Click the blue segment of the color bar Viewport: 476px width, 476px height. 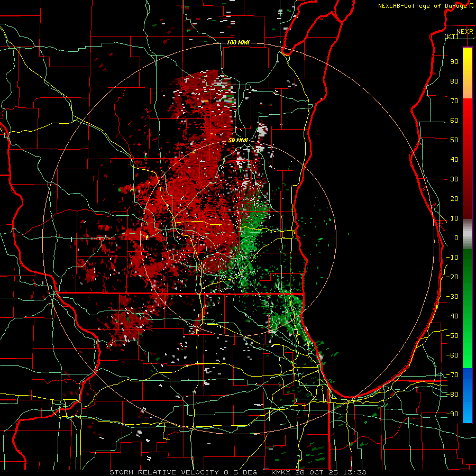467,396
